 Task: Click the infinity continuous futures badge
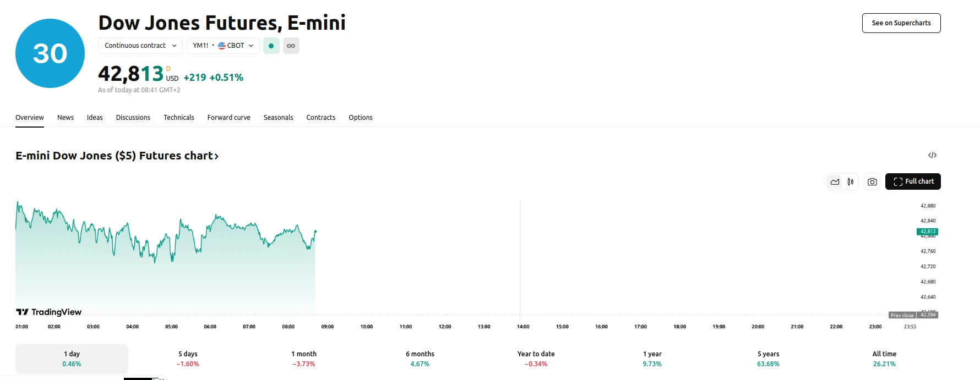291,46
